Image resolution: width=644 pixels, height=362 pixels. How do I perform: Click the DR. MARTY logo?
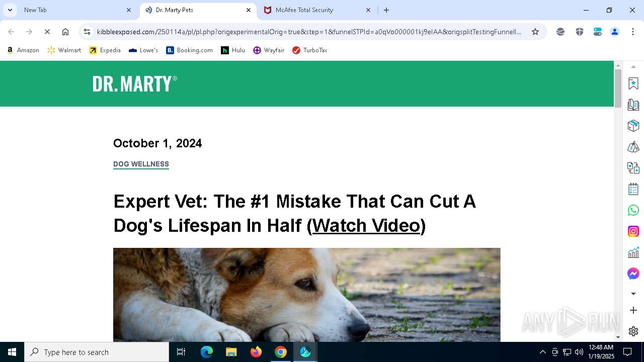click(134, 84)
